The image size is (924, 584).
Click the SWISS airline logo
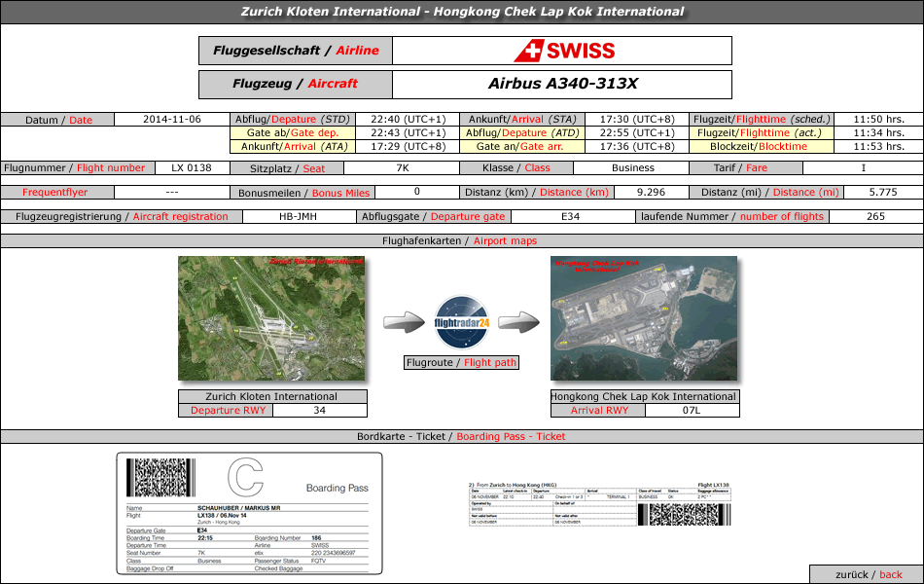click(x=564, y=51)
